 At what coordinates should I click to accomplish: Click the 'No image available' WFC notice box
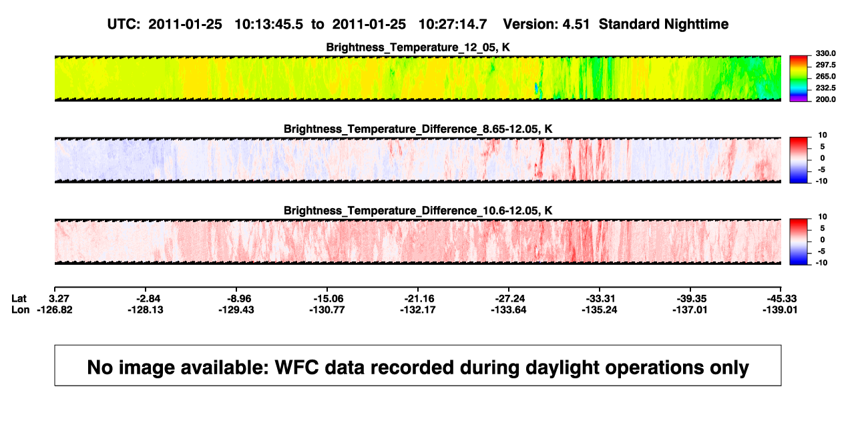(417, 365)
